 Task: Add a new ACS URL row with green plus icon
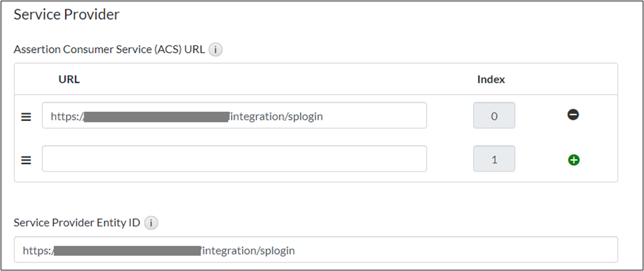(x=573, y=159)
